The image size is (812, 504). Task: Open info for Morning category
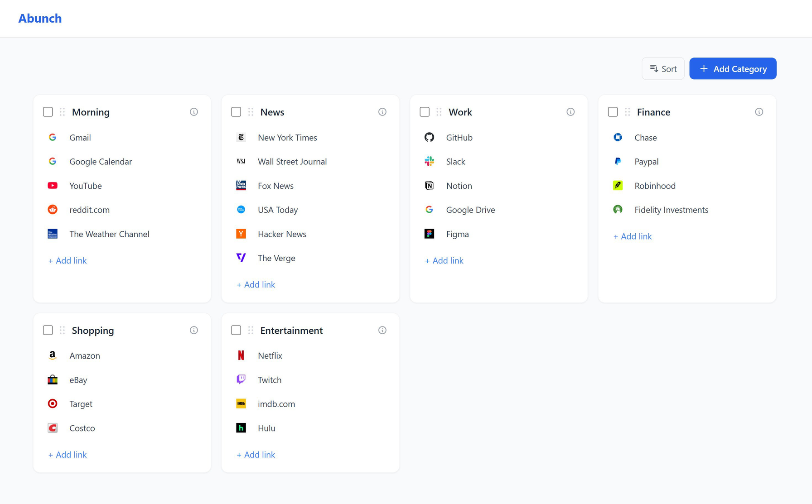click(194, 112)
